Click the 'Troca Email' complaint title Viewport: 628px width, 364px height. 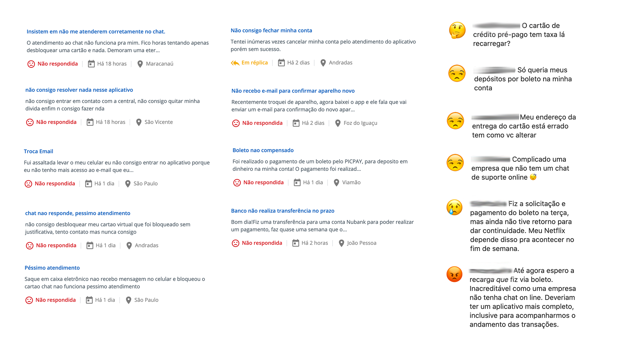coord(38,151)
